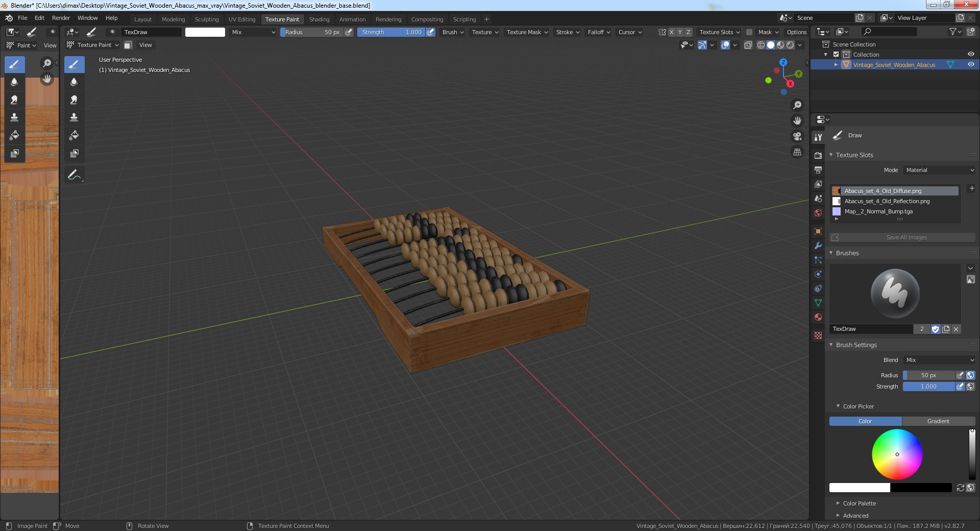
Task: Toggle show gizmos button in viewport header
Action: point(702,45)
